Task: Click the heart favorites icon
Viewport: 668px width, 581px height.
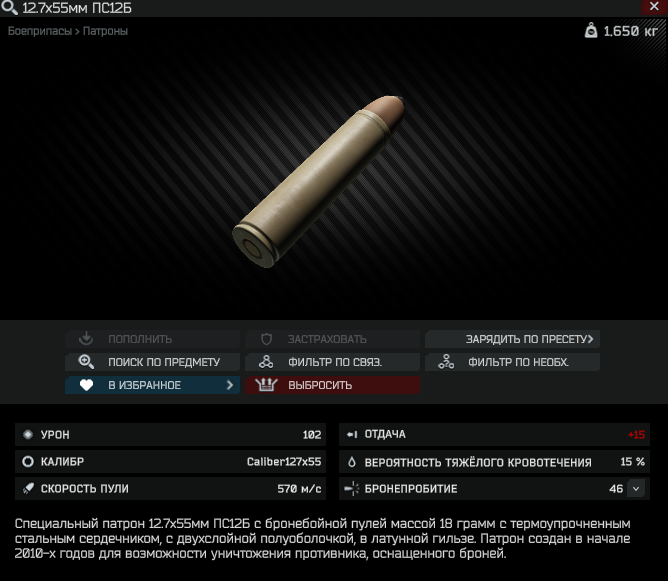Action: click(86, 385)
